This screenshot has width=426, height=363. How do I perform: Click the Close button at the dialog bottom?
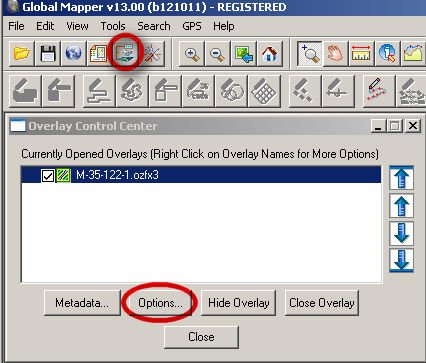201,337
